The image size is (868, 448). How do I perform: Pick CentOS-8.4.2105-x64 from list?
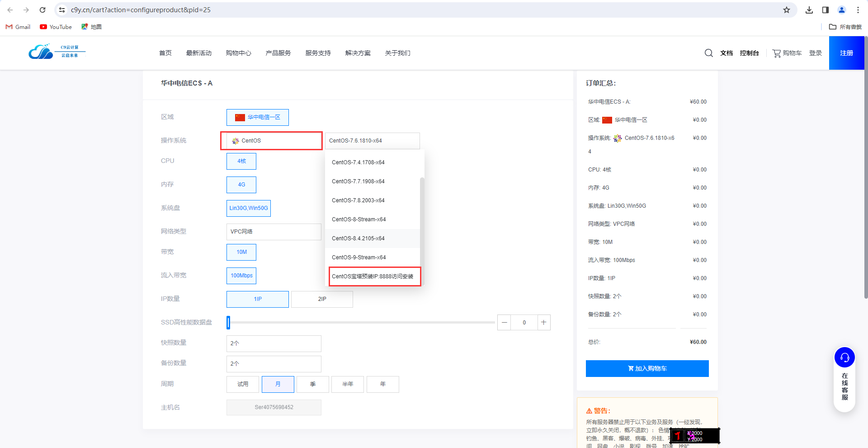pyautogui.click(x=373, y=238)
